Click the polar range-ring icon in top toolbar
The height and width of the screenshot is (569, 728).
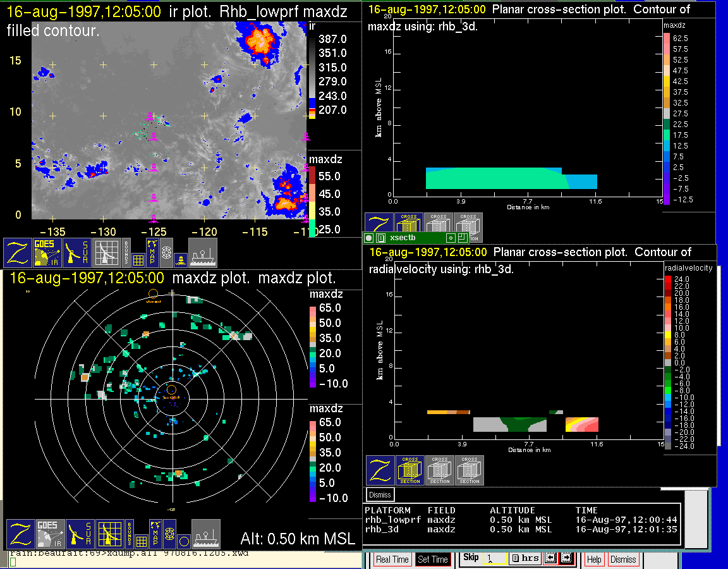tap(166, 251)
